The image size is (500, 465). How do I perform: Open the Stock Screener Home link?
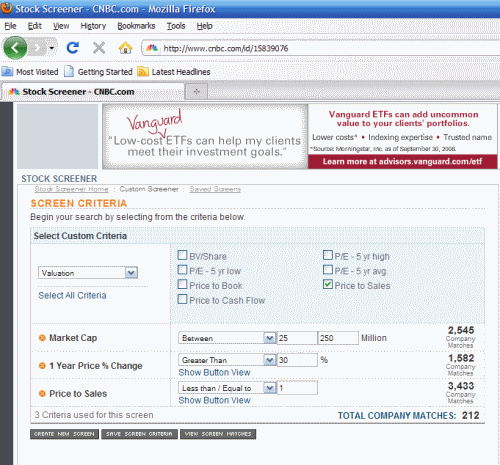(71, 189)
